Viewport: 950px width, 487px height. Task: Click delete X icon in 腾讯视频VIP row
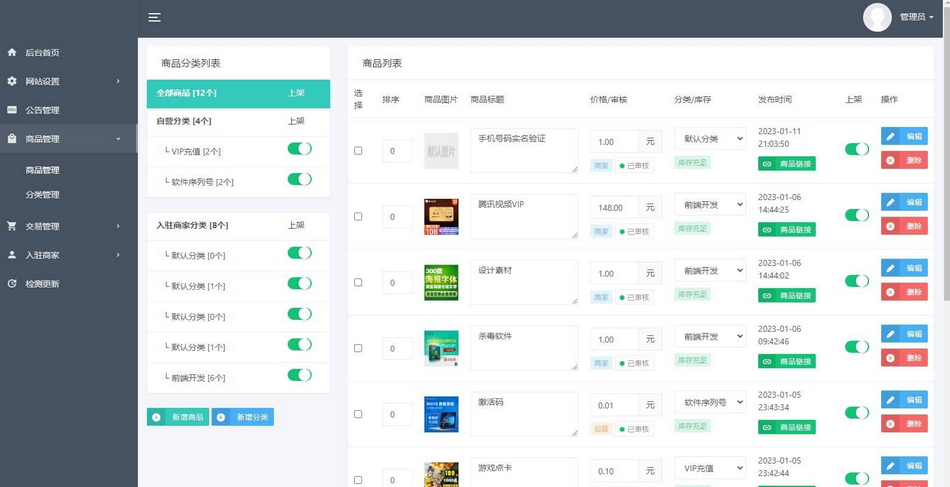(890, 227)
